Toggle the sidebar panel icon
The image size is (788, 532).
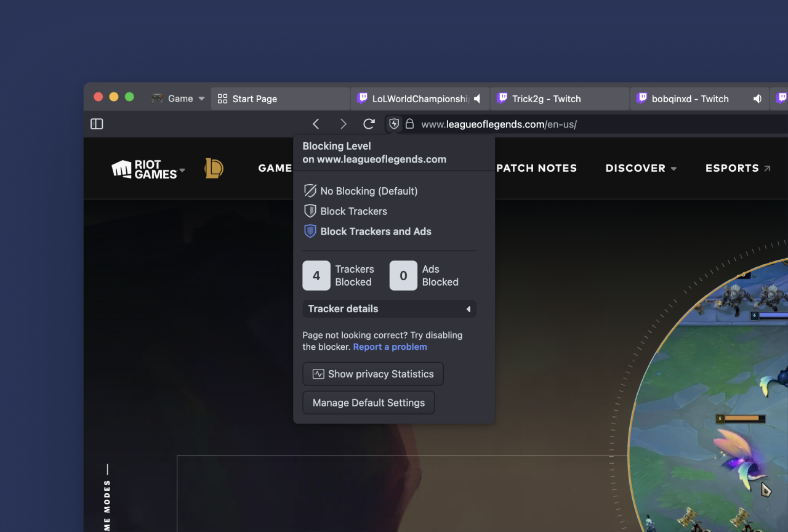pyautogui.click(x=97, y=124)
